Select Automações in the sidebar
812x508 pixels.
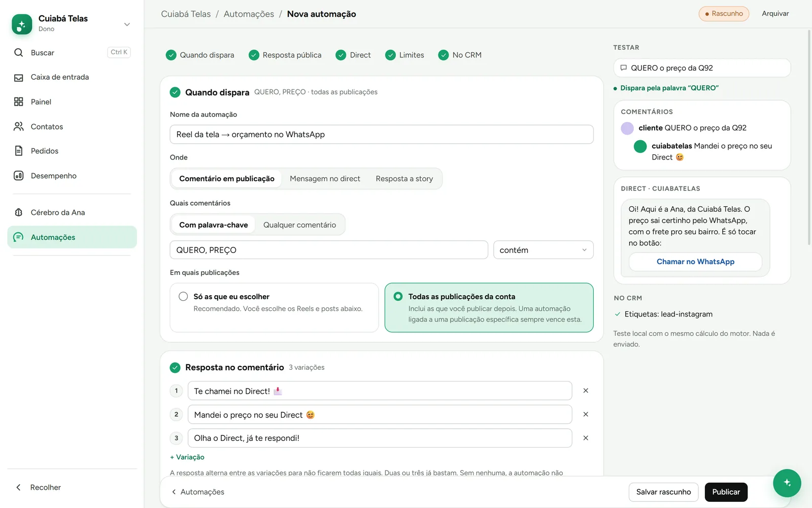tap(72, 237)
